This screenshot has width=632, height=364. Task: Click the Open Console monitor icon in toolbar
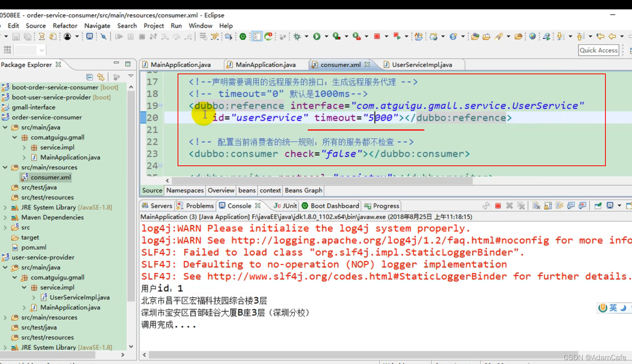coord(90,37)
